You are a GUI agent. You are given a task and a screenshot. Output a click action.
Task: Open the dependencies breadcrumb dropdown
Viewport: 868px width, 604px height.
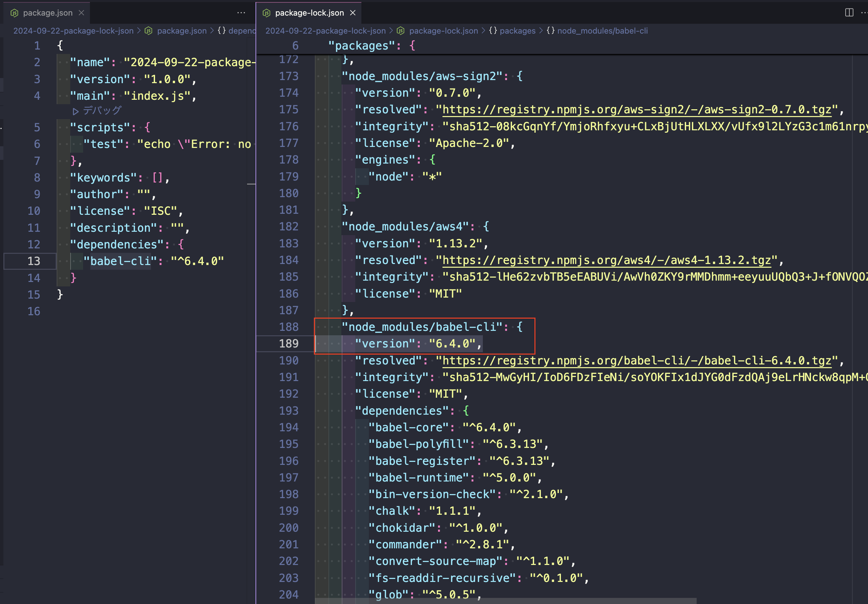(243, 31)
